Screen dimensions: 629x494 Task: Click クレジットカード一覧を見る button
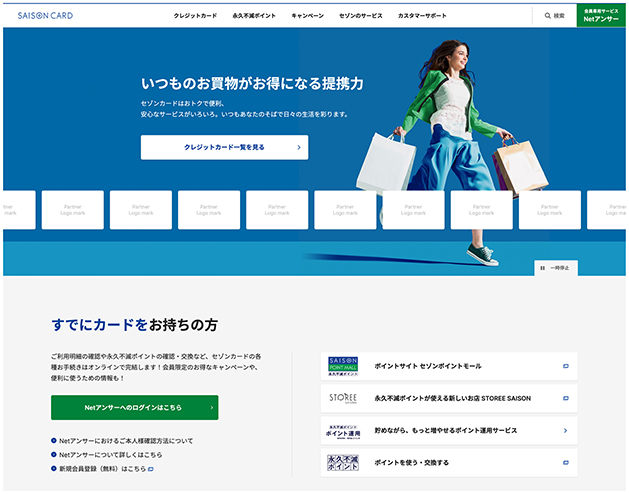pos(225,147)
